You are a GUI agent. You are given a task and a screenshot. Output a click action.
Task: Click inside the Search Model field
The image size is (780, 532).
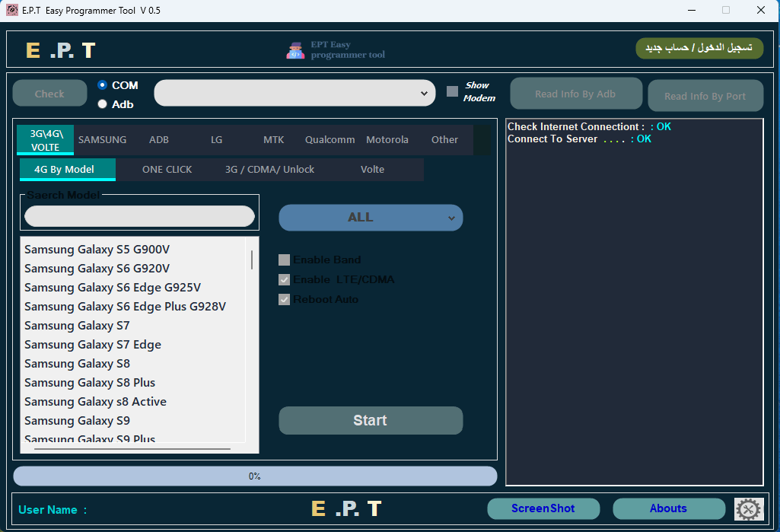click(139, 216)
